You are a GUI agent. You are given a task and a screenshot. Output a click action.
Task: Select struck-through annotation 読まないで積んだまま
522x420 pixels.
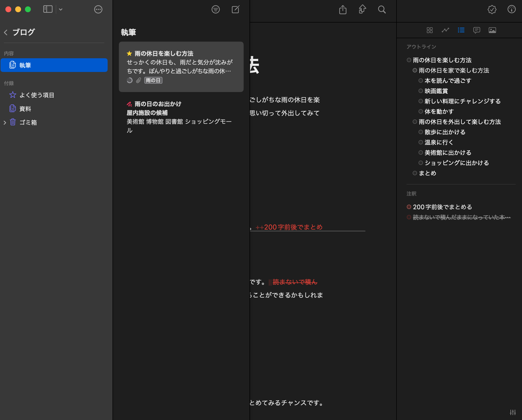tap(462, 217)
